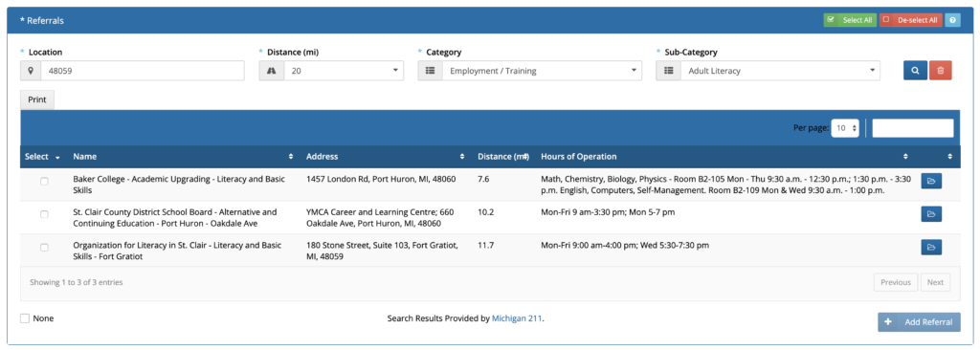Click the road icon beside Distance
This screenshot has height=350, width=980.
tap(271, 71)
